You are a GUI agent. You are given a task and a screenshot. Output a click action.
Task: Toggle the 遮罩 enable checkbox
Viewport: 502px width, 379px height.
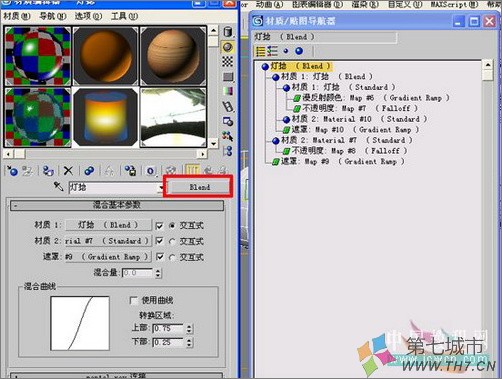pyautogui.click(x=160, y=257)
